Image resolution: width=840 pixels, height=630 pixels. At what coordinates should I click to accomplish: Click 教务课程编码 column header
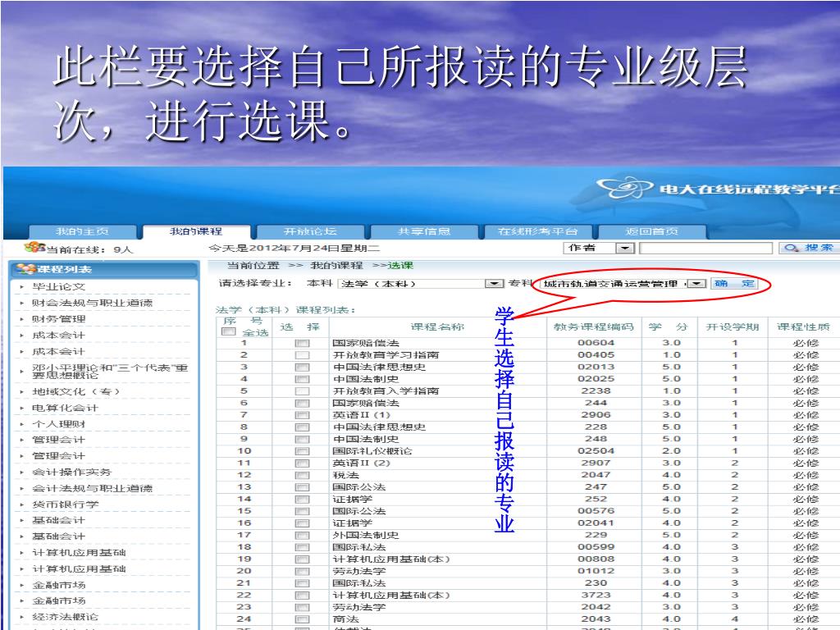click(x=594, y=326)
